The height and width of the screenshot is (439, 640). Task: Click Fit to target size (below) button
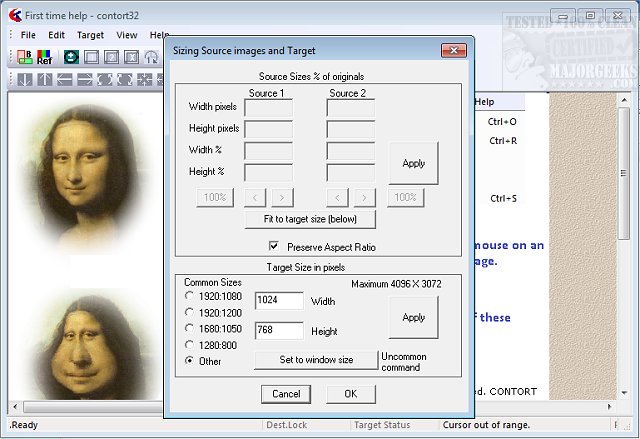[x=310, y=219]
